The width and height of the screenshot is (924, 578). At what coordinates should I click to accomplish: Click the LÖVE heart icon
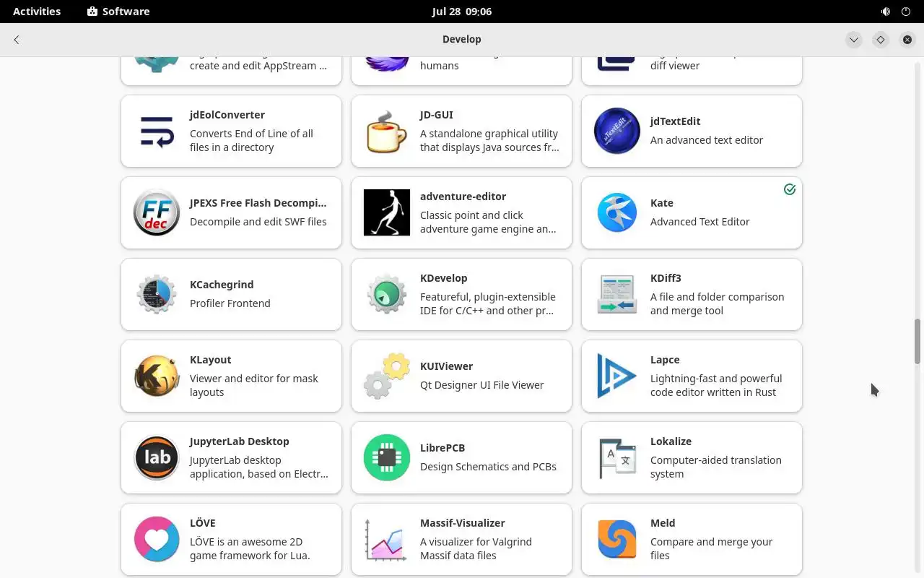pos(157,539)
